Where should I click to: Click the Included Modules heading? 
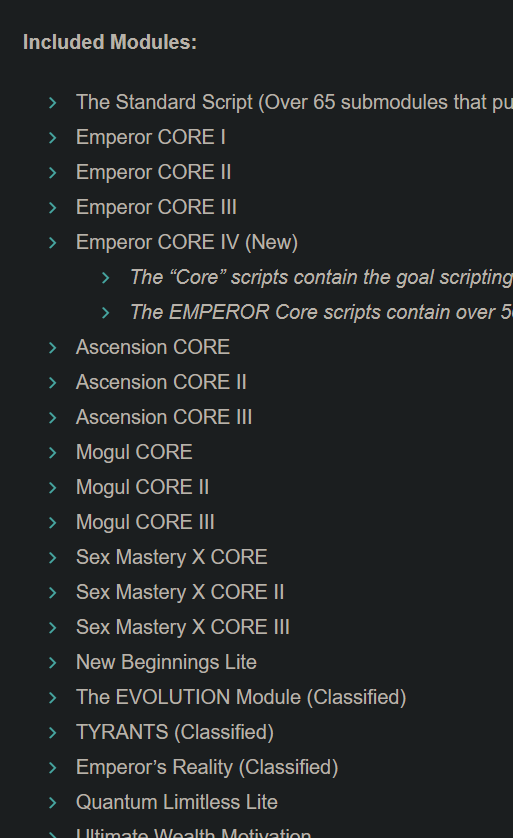pyautogui.click(x=110, y=42)
